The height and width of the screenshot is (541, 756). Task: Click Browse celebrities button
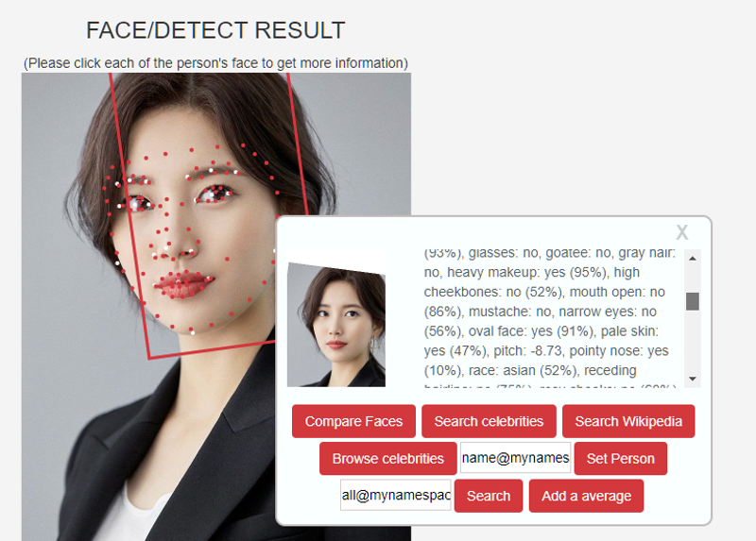(387, 458)
